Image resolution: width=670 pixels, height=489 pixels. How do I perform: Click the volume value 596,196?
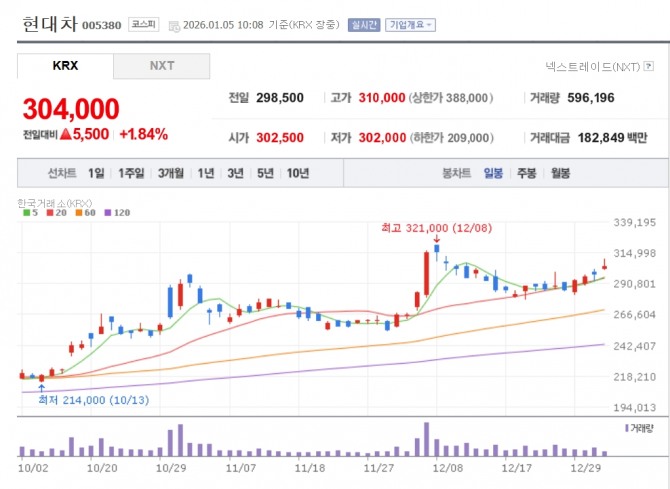click(591, 98)
